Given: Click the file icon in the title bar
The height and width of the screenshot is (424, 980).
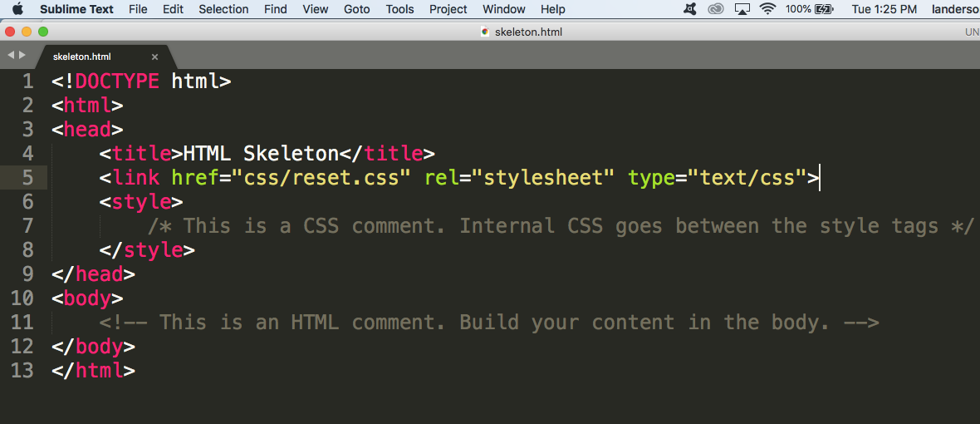Looking at the screenshot, I should (485, 32).
